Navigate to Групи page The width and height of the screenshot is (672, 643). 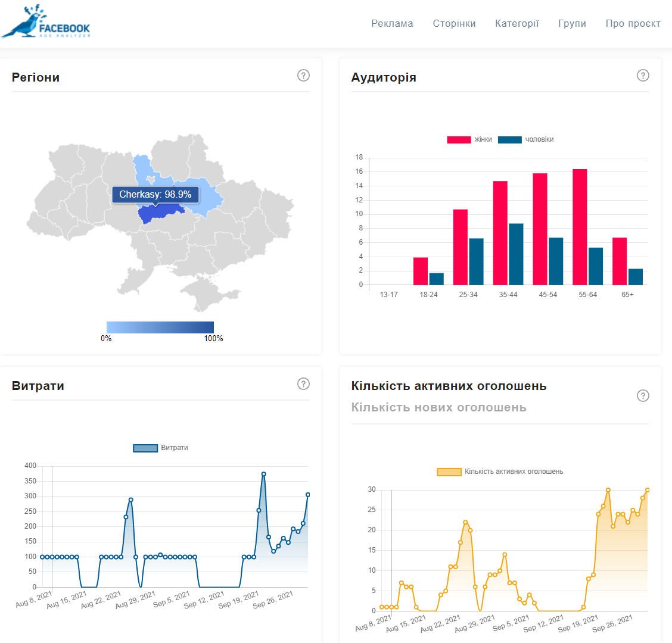coord(572,24)
